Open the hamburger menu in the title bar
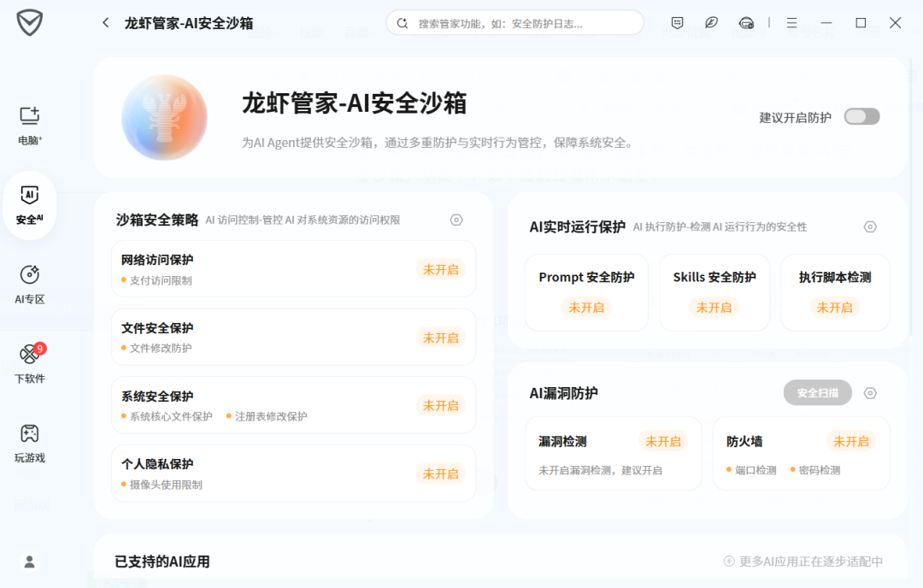Screen dimensions: 923x588 click(791, 22)
